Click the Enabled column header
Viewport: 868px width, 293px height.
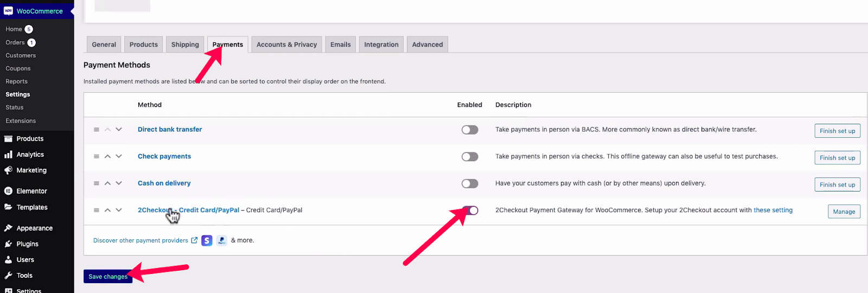tap(470, 105)
